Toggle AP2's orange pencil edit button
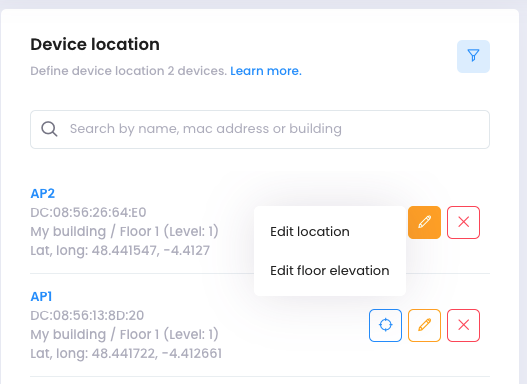Screen dimensions: 527x384 click(424, 222)
